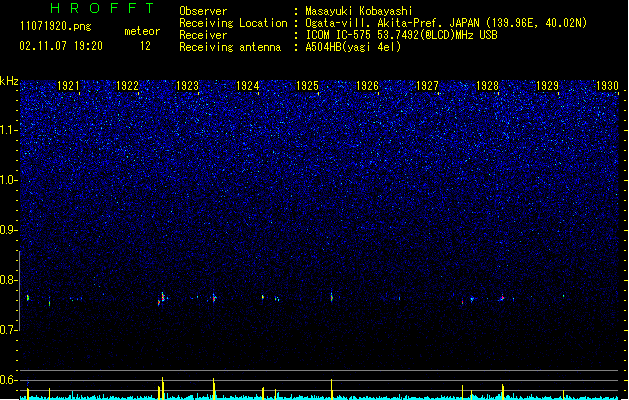629x400 pixels.
Task: Click the 1927 time marker
Action: [x=427, y=86]
